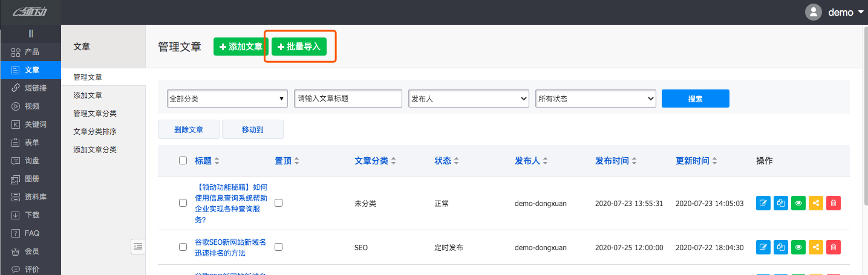The width and height of the screenshot is (868, 275).
Task: Click the copy icon for the first article
Action: tap(781, 204)
